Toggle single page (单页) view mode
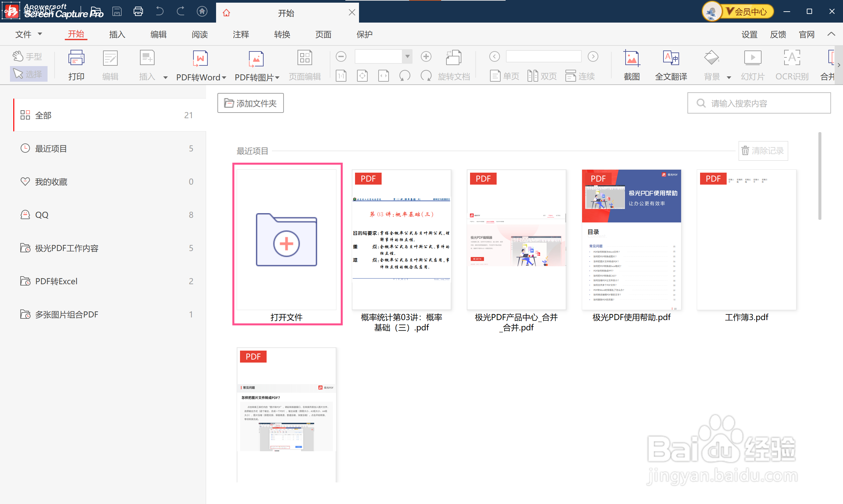This screenshot has height=504, width=843. 505,76
